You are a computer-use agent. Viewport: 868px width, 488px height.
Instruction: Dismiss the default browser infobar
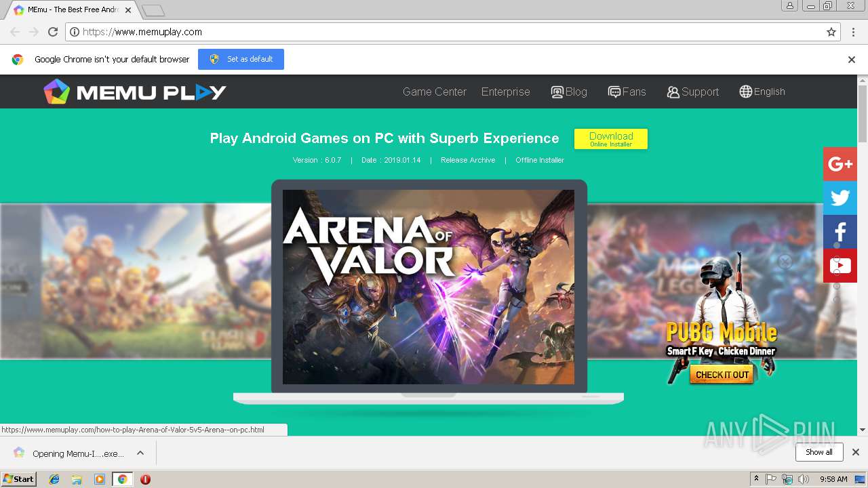(852, 60)
